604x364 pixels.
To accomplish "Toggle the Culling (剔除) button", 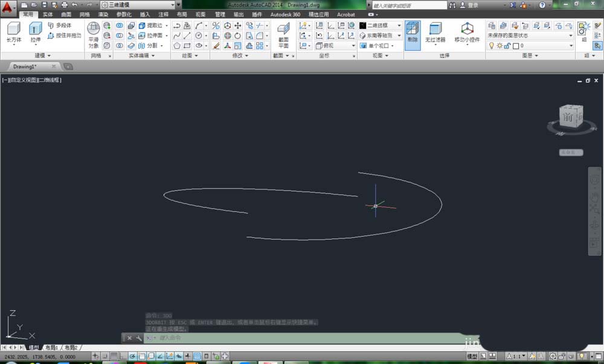I will (x=413, y=33).
